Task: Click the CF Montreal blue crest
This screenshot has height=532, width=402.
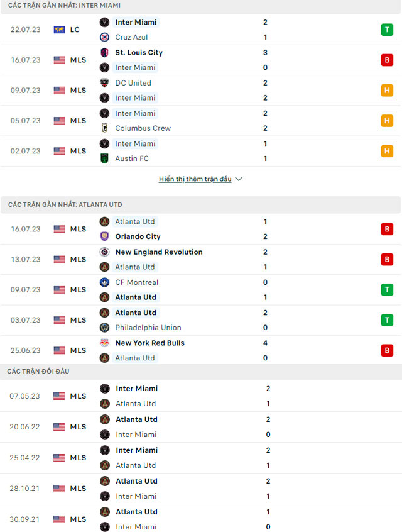Action: tap(104, 282)
